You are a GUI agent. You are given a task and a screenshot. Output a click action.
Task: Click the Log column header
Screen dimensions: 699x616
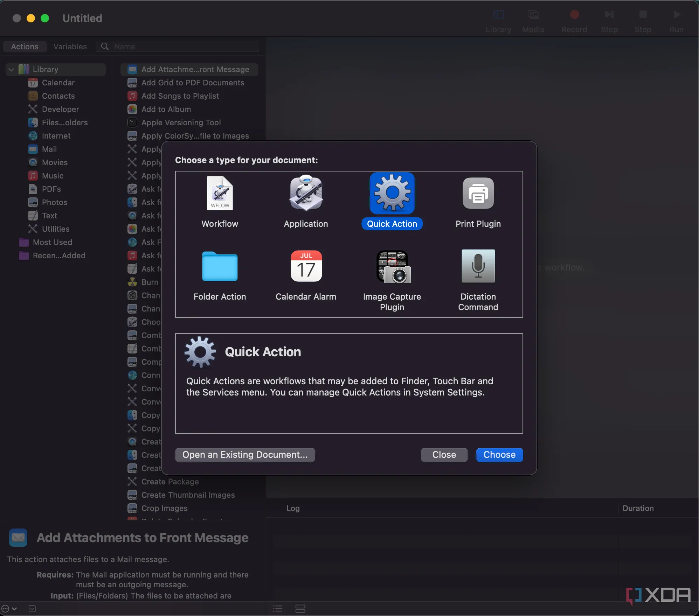[293, 509]
